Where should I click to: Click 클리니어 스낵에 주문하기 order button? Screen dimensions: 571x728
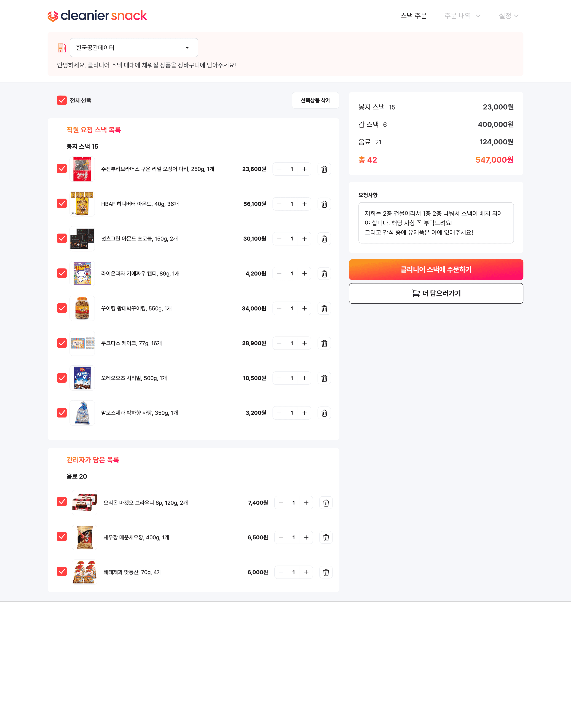436,269
